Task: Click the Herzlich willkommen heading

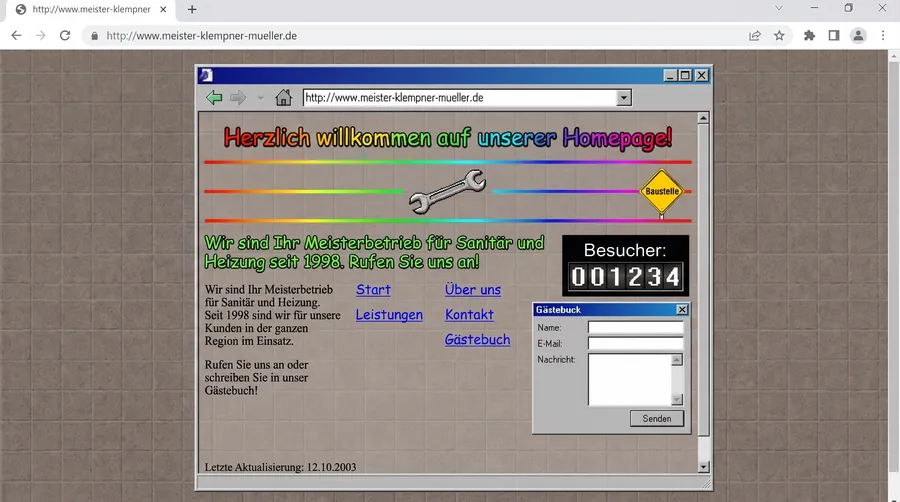Action: point(448,138)
